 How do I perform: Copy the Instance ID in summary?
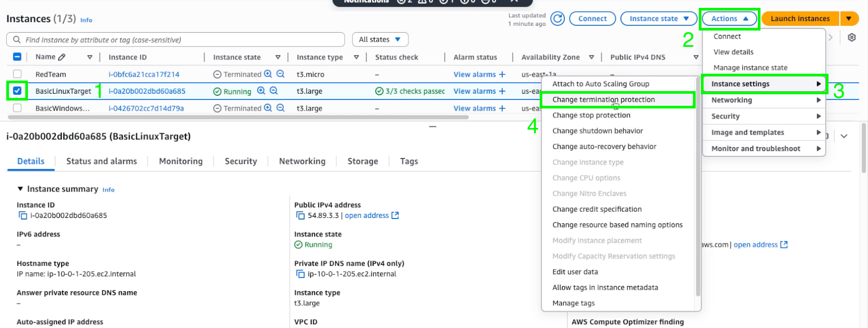tap(23, 215)
